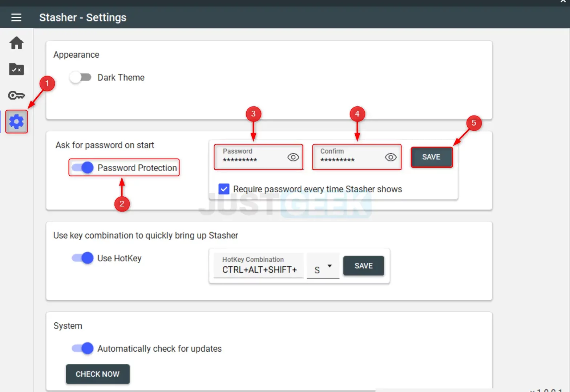Click the System section heading
570x392 pixels.
(x=68, y=326)
